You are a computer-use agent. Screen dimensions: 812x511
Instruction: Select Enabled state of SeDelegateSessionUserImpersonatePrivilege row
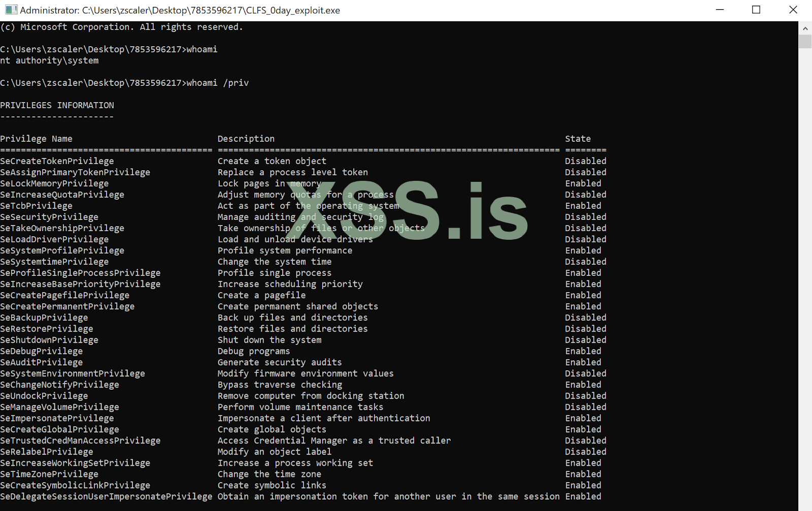pyautogui.click(x=583, y=496)
